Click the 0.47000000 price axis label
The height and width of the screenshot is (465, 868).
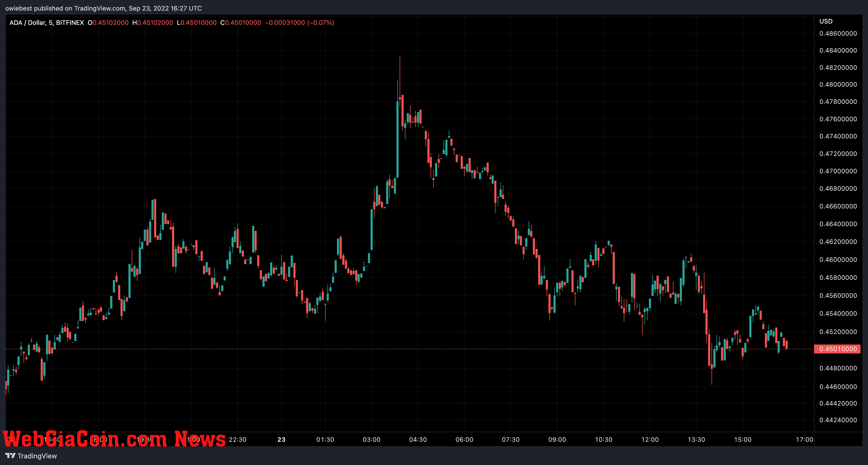click(838, 171)
